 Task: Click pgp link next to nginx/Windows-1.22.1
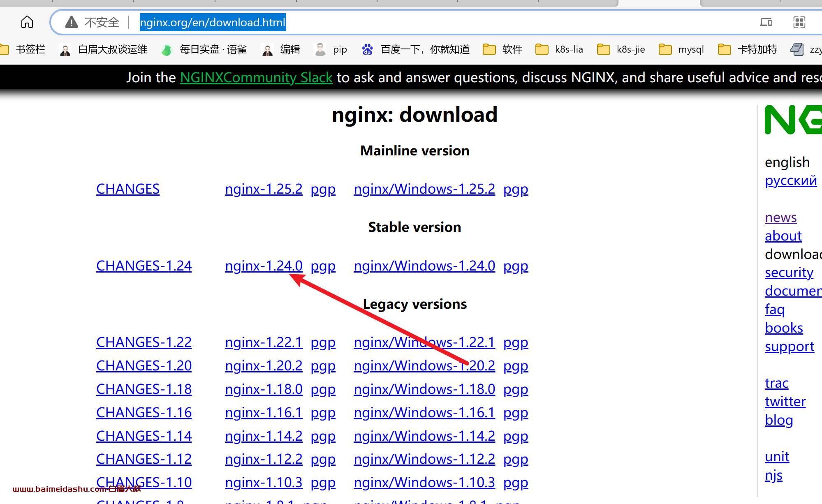pyautogui.click(x=516, y=343)
